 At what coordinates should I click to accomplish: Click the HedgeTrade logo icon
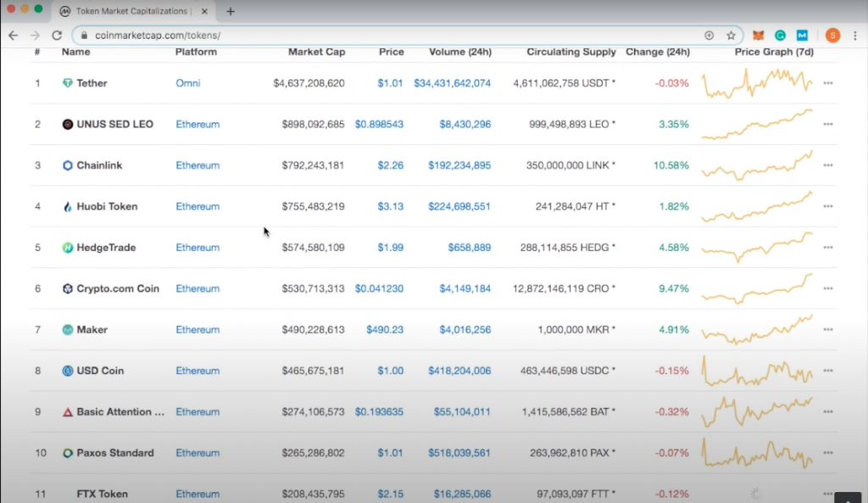point(68,248)
